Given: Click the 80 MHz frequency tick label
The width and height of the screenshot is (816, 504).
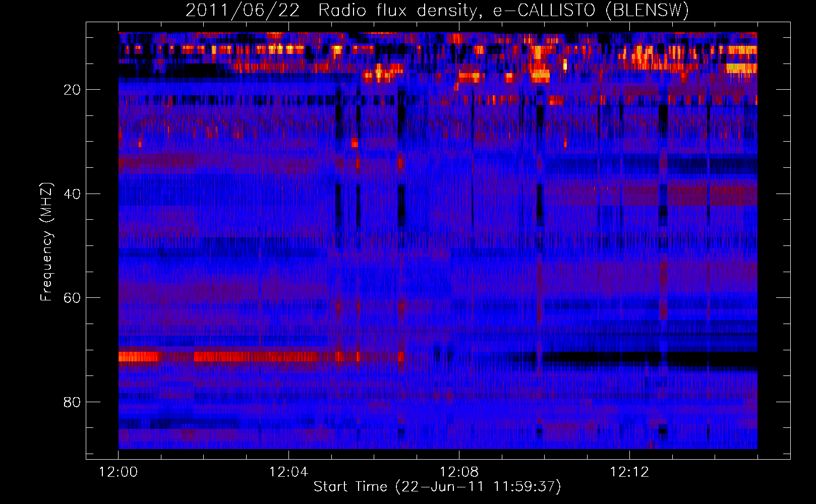Looking at the screenshot, I should point(73,402).
